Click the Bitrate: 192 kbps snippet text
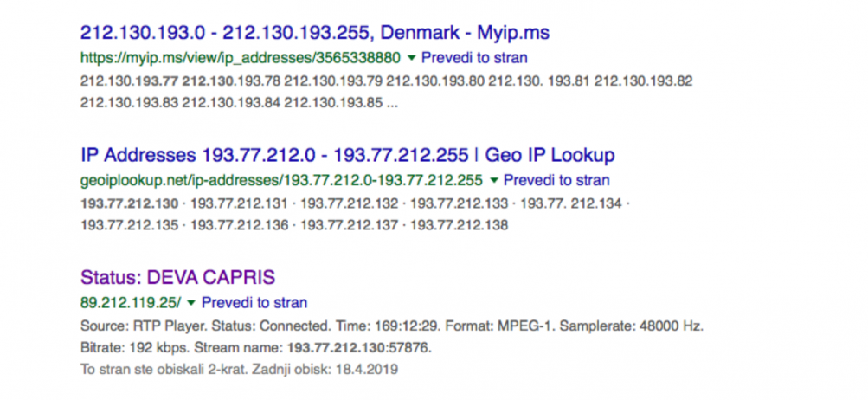 (x=134, y=348)
